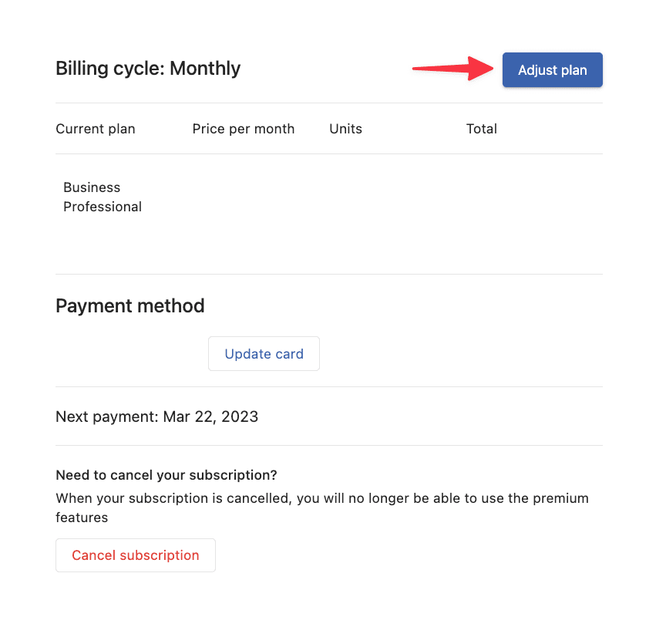Click the red Cancel subscription button
666x644 pixels.
click(135, 555)
